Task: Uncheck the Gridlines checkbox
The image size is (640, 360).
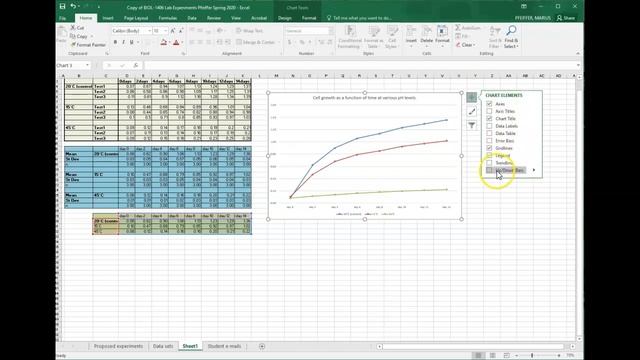Action: pos(489,148)
